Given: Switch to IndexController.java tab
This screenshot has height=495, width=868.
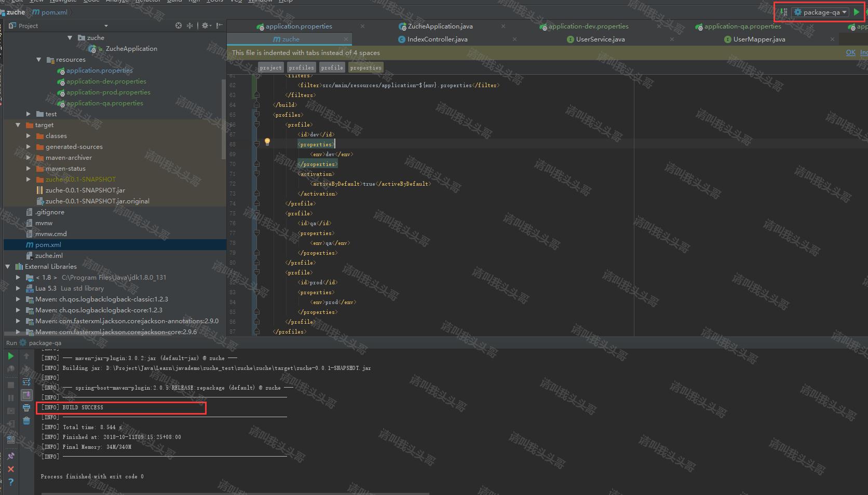Looking at the screenshot, I should point(437,39).
